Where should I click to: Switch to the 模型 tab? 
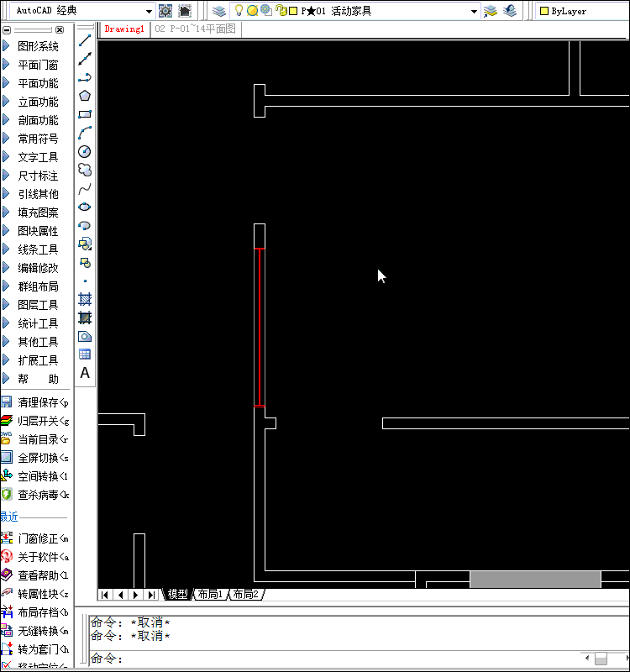tap(177, 594)
